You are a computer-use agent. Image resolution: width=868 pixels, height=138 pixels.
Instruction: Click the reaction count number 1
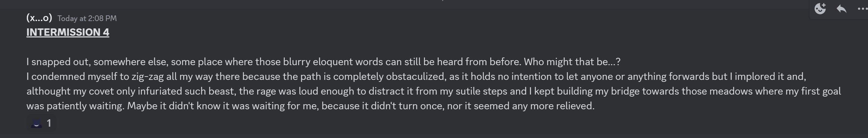[x=49, y=123]
